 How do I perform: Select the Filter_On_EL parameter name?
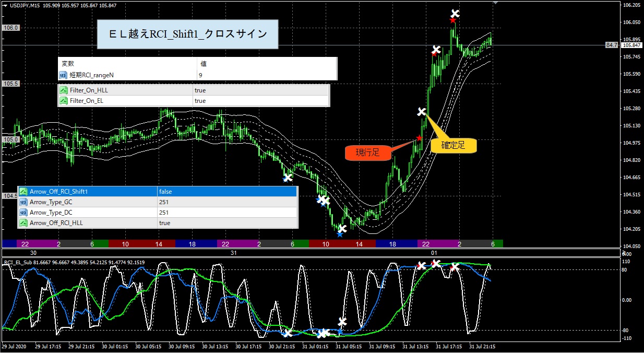tap(87, 101)
